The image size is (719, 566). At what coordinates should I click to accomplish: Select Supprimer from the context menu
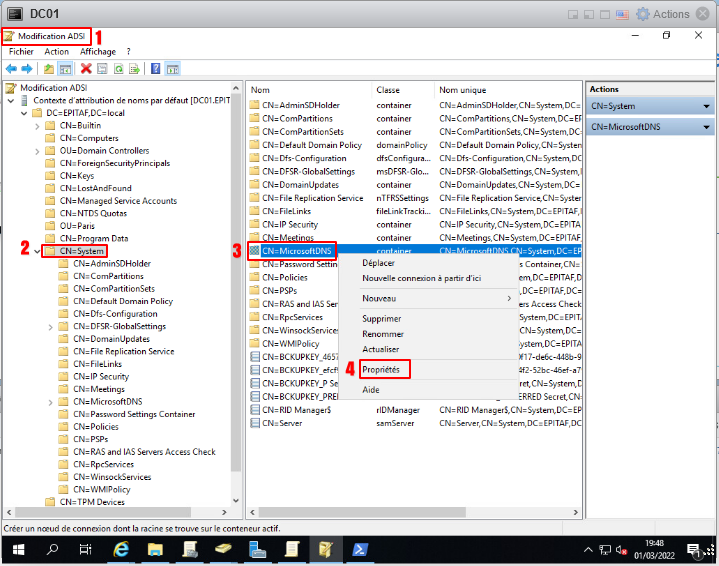tap(381, 319)
